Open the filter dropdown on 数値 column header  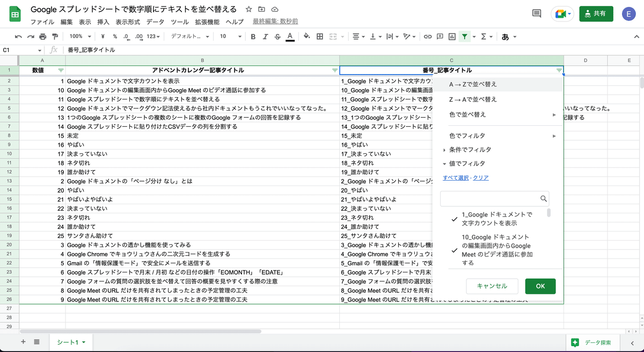[61, 70]
